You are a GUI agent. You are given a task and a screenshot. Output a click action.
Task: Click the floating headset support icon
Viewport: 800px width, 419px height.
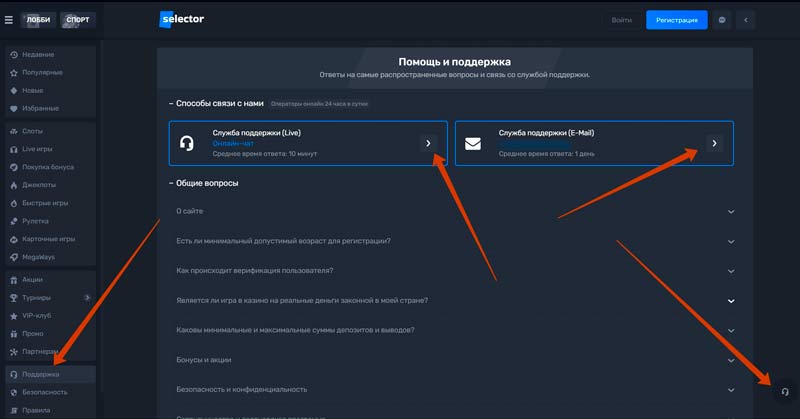pos(784,392)
